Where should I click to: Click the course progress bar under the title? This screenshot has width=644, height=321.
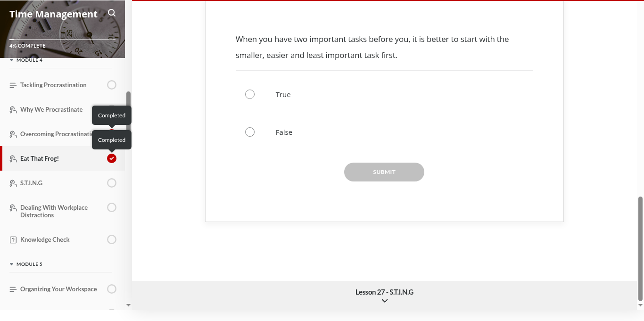[62, 40]
